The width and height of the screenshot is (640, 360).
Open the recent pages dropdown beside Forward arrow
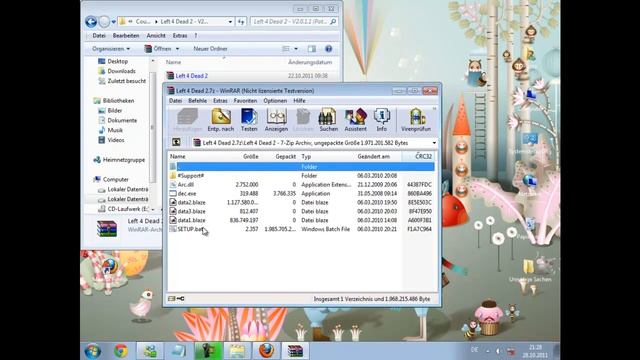click(114, 22)
